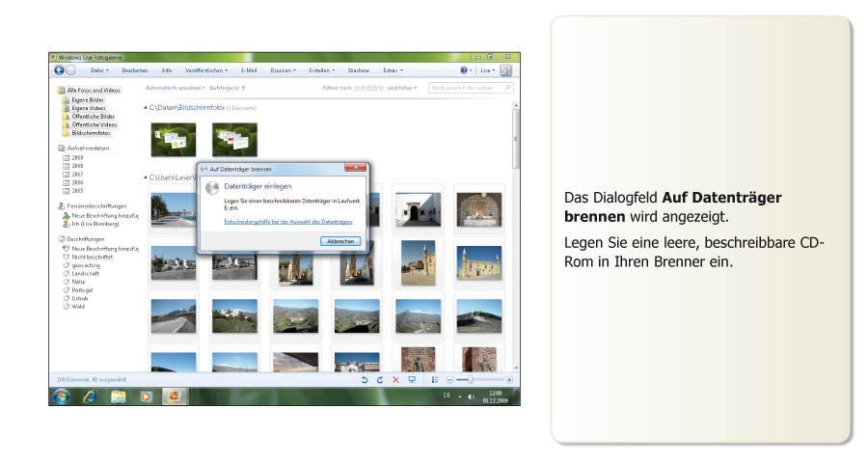Viewport: 868px width, 463px height.
Task: Click the details view icon
Action: (x=435, y=380)
